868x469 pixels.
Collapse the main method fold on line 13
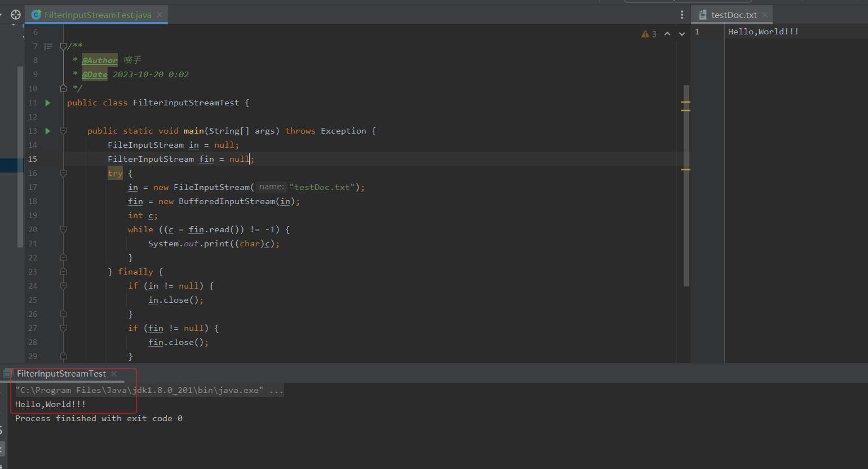pos(63,131)
